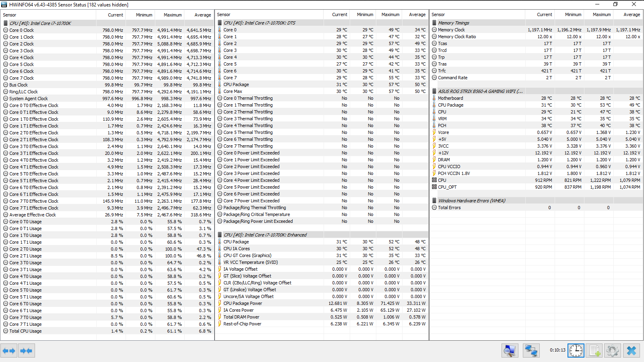Click the lightning icon beside IA Voltage Offset
The image size is (644, 362).
pos(220,269)
